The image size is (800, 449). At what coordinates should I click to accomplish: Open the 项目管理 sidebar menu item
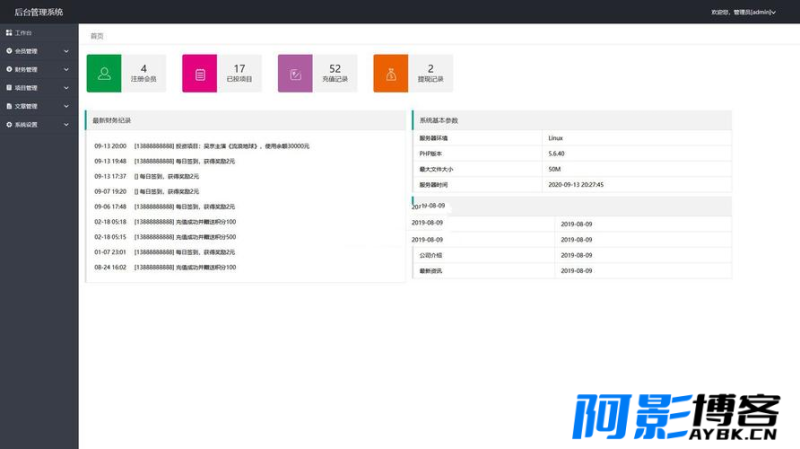pos(26,88)
